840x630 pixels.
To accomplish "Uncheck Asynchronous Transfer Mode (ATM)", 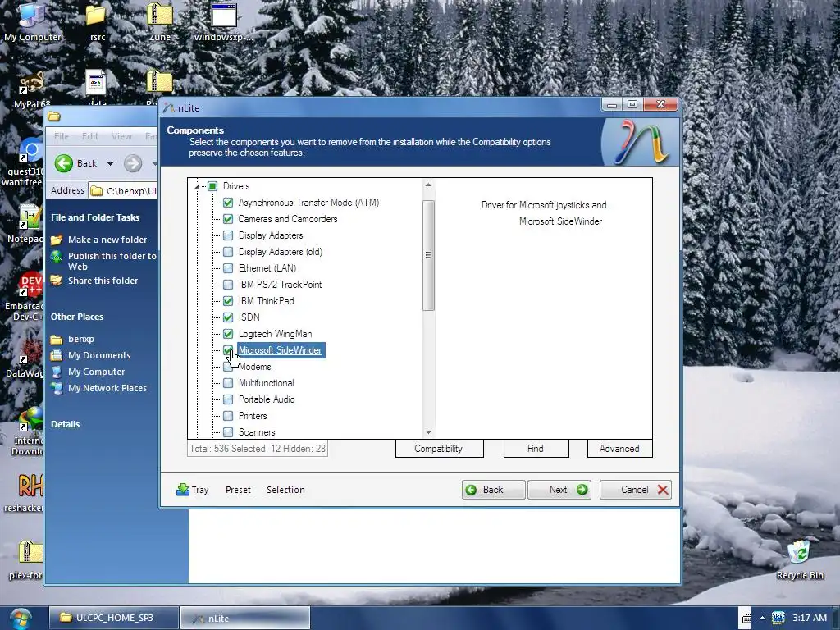I will click(228, 203).
